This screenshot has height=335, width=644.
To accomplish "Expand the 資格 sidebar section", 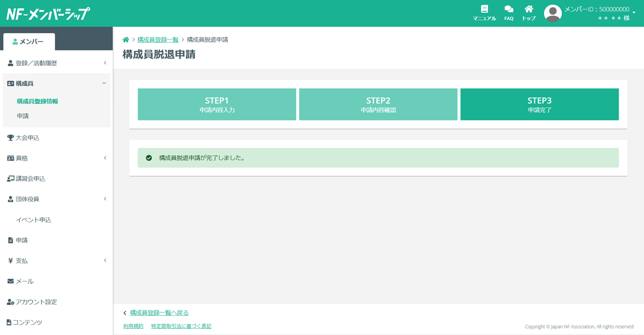I will (x=56, y=158).
